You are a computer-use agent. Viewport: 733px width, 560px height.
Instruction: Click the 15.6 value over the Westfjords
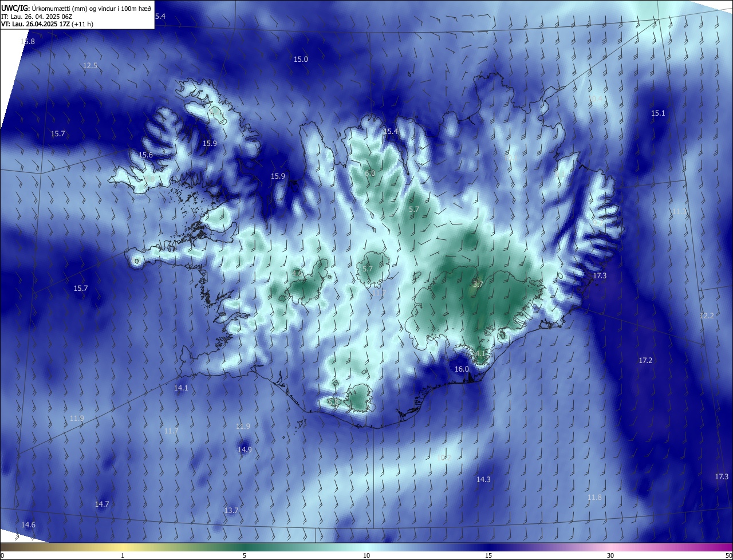pos(145,155)
